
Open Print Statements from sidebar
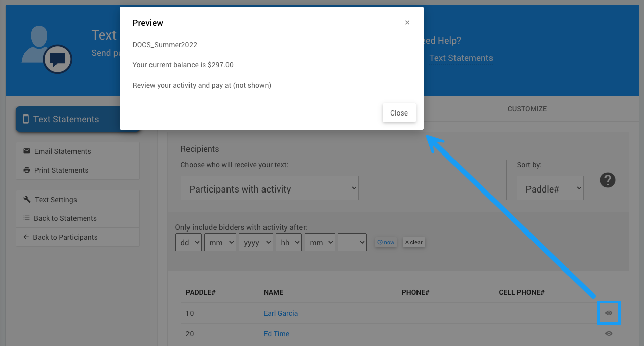(78, 170)
